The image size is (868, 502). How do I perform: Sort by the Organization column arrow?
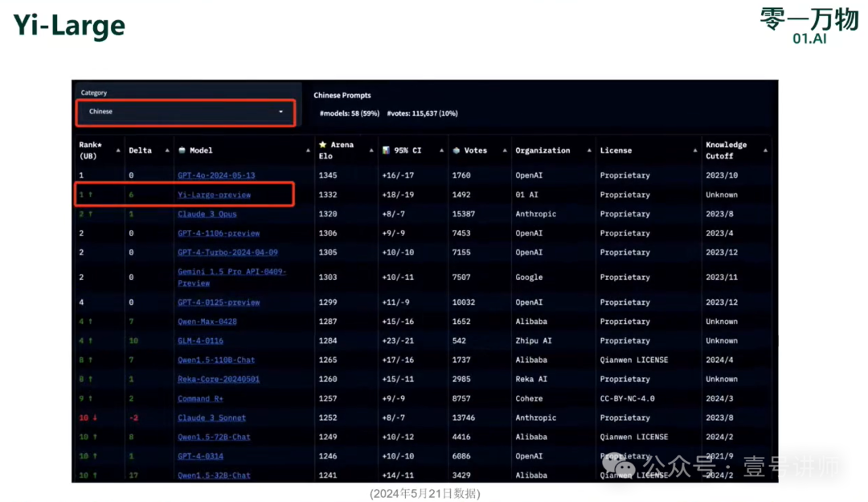(x=589, y=150)
